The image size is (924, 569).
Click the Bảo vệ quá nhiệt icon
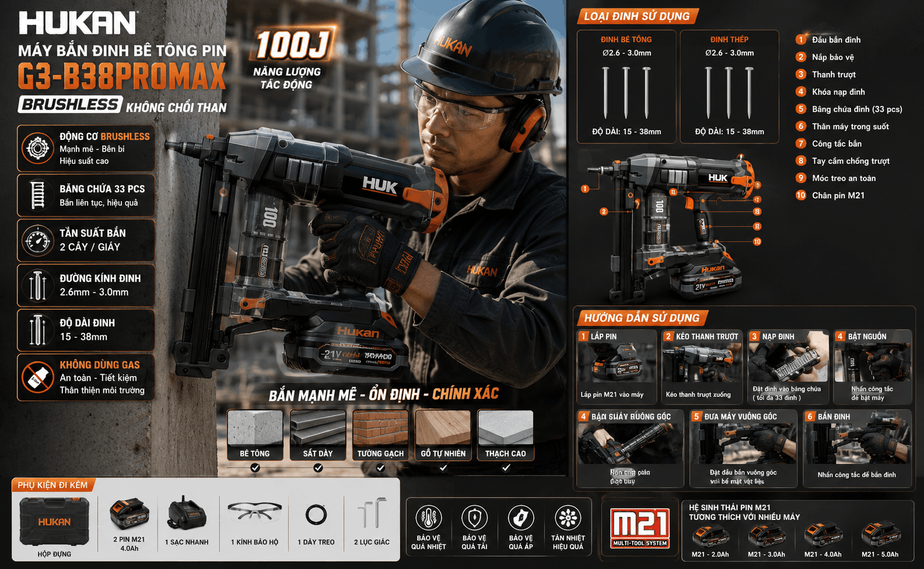(429, 518)
